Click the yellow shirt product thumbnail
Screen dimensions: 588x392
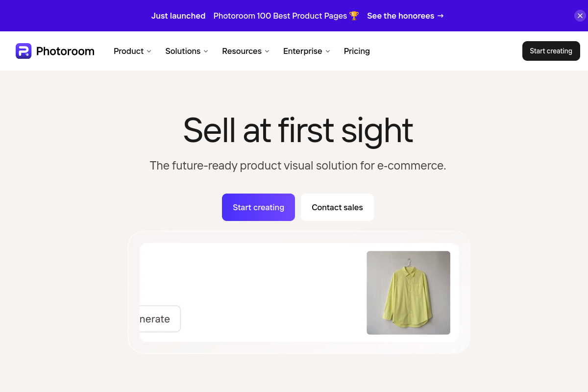[408, 293]
